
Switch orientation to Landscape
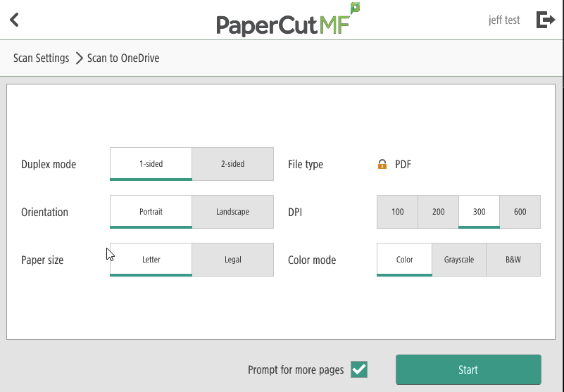(x=232, y=212)
